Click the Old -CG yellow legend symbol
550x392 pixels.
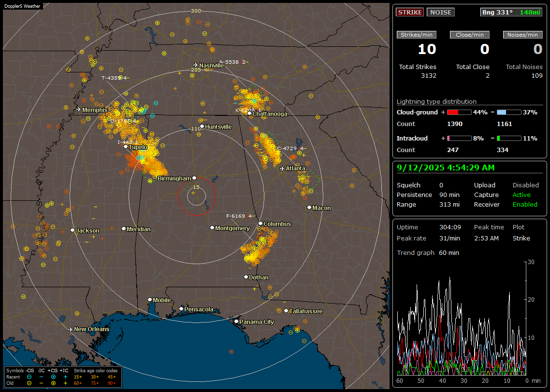(x=29, y=383)
